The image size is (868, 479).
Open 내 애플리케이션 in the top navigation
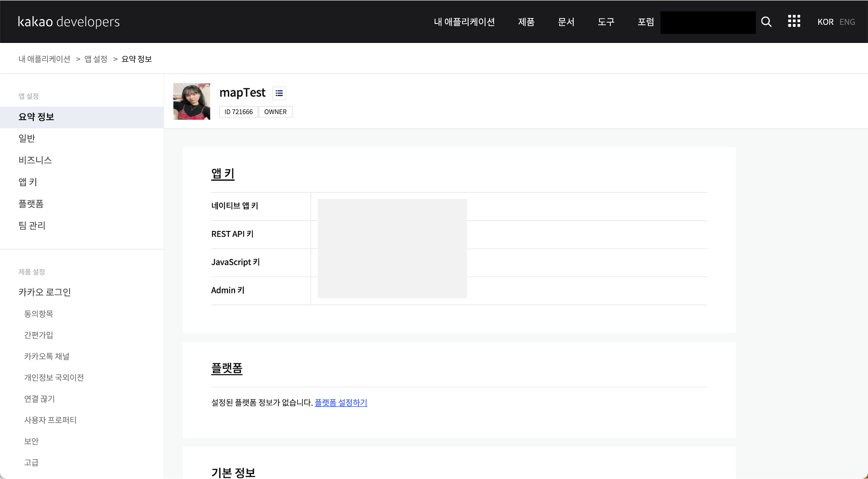click(464, 22)
